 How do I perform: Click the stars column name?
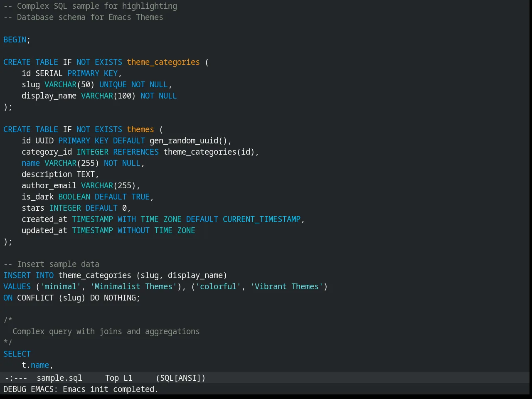(33, 208)
